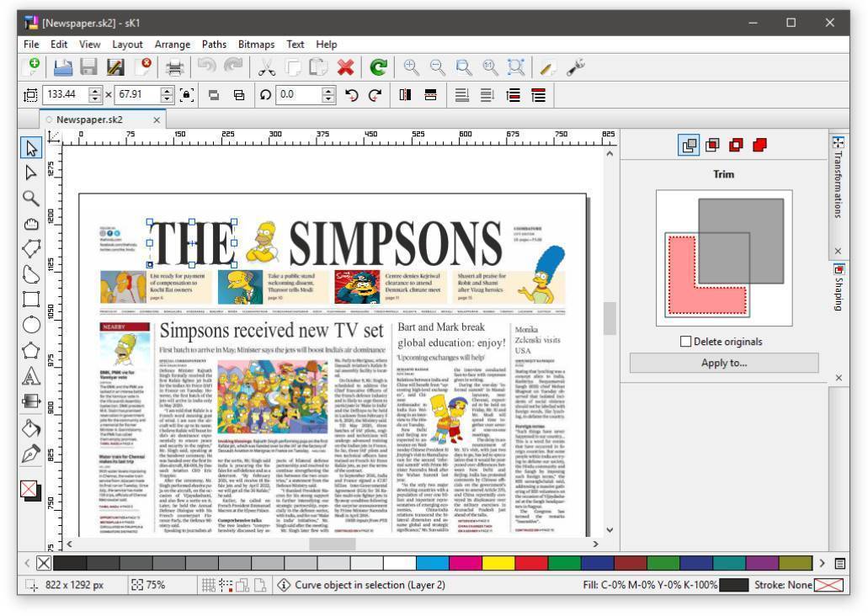The image size is (868, 616).
Task: Toggle the snap to grid status icon
Action: [x=209, y=585]
